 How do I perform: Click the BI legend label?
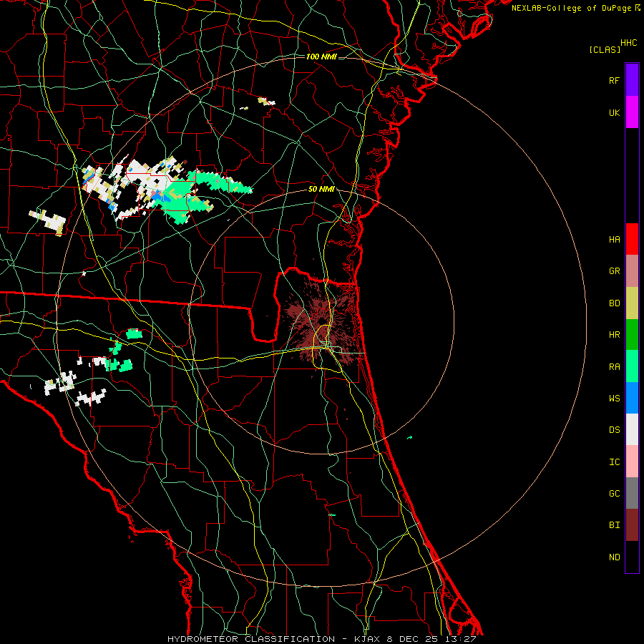click(614, 525)
